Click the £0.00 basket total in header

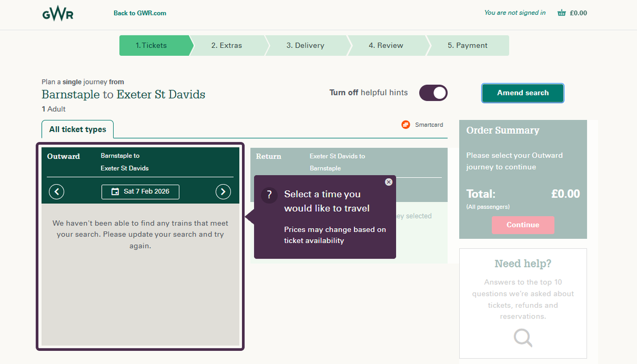click(578, 13)
